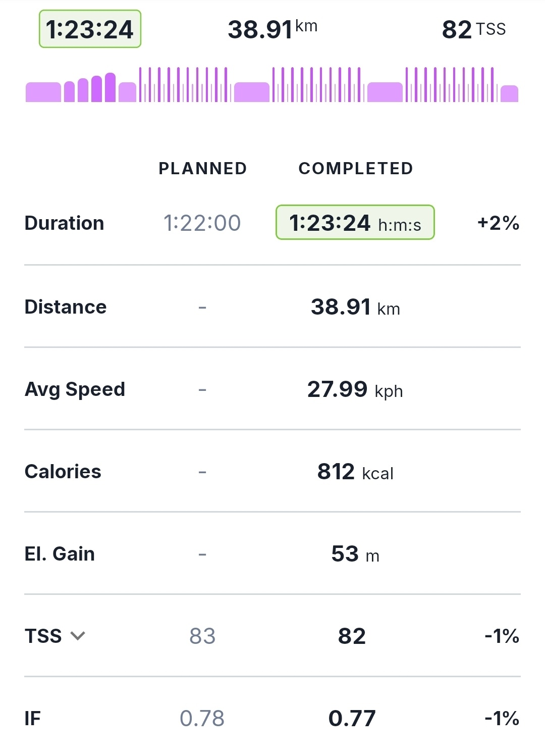The width and height of the screenshot is (545, 756).
Task: Click the final cool-down block in chart
Action: point(509,94)
